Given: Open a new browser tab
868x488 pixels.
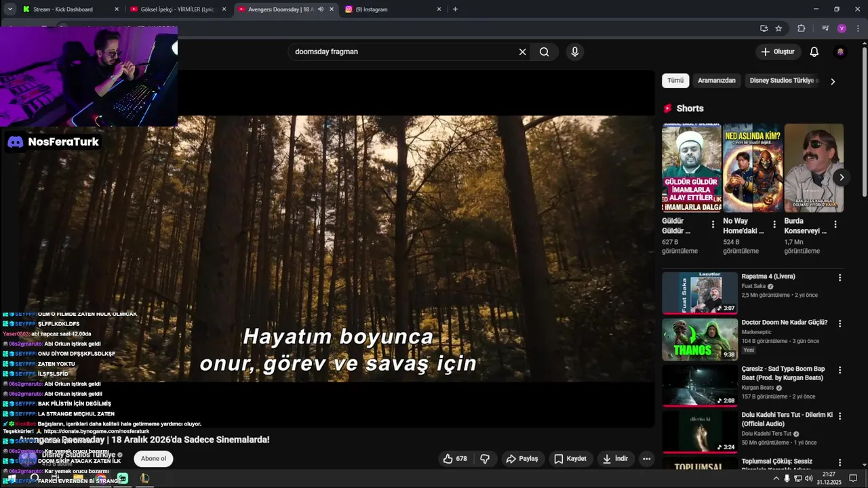Looking at the screenshot, I should 455,9.
